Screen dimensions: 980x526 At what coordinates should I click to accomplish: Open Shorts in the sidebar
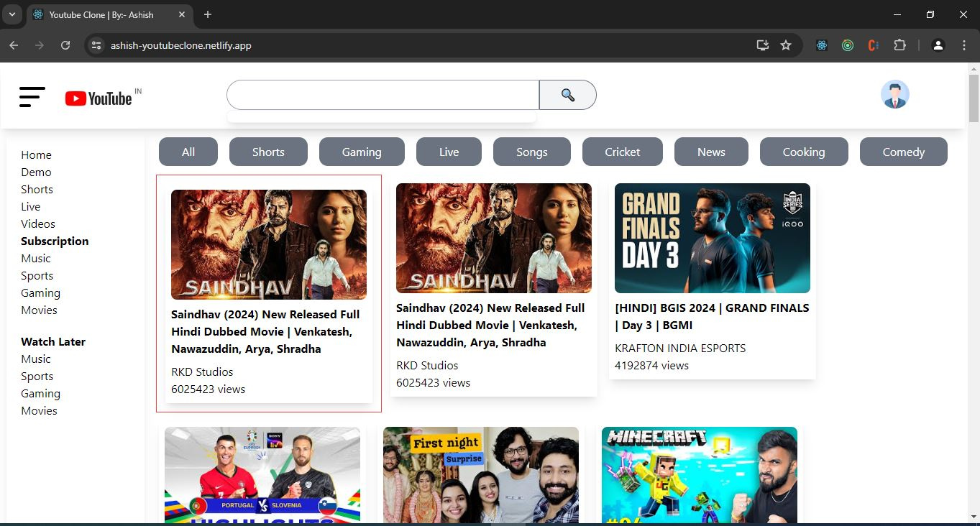[x=37, y=189]
